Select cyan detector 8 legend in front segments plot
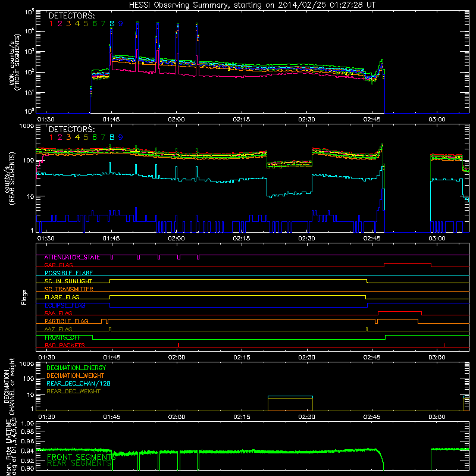476x476 pixels. (112, 24)
